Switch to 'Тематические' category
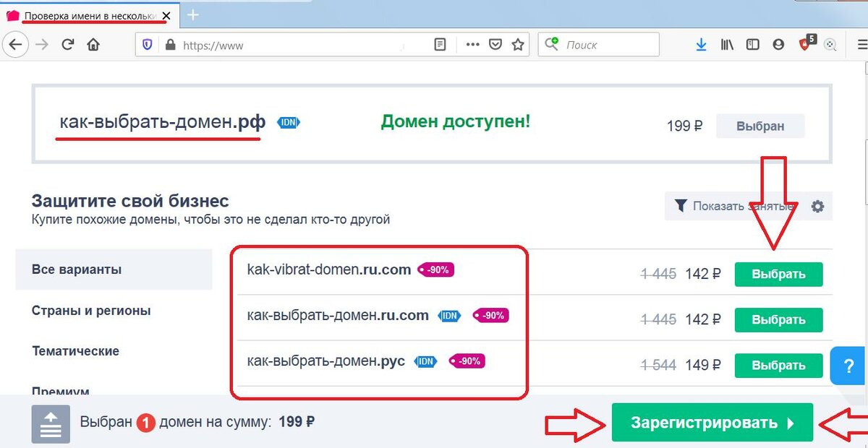 point(75,351)
